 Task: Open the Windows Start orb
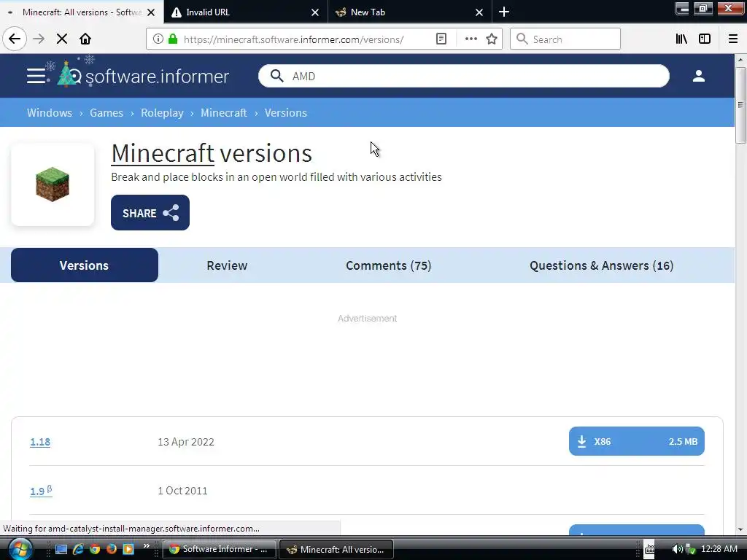(20, 548)
